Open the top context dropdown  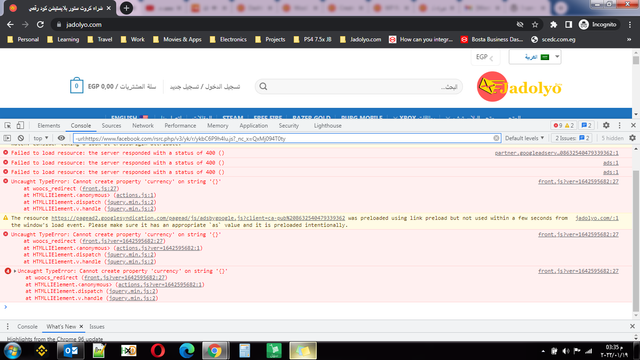pos(41,138)
